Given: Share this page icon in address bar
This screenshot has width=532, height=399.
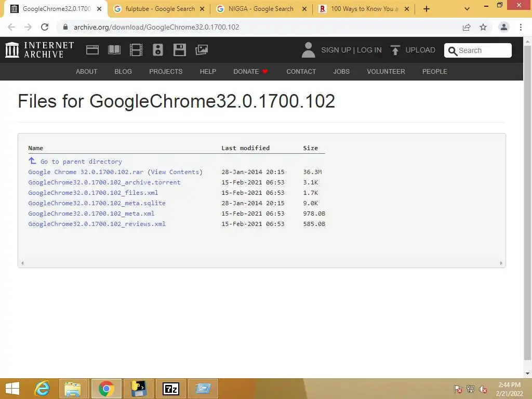Looking at the screenshot, I should click(x=467, y=27).
